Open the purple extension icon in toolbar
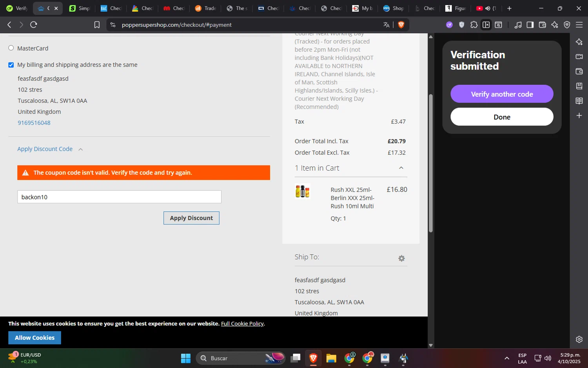This screenshot has width=588, height=368. (449, 25)
